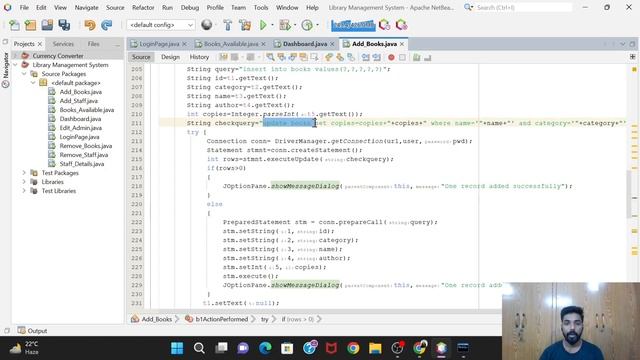
Task: Click the Find Selection magnifier icon
Action: (x=270, y=58)
